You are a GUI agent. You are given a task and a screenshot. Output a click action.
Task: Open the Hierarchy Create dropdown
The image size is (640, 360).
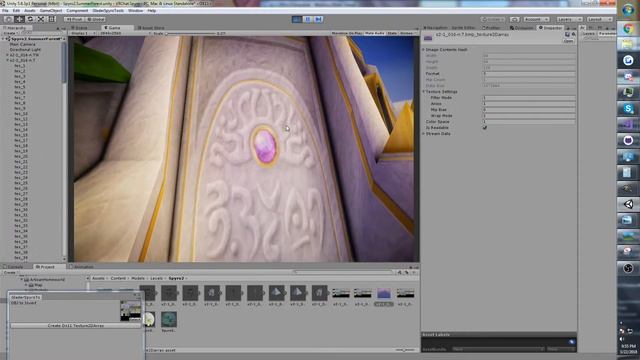tap(10, 33)
